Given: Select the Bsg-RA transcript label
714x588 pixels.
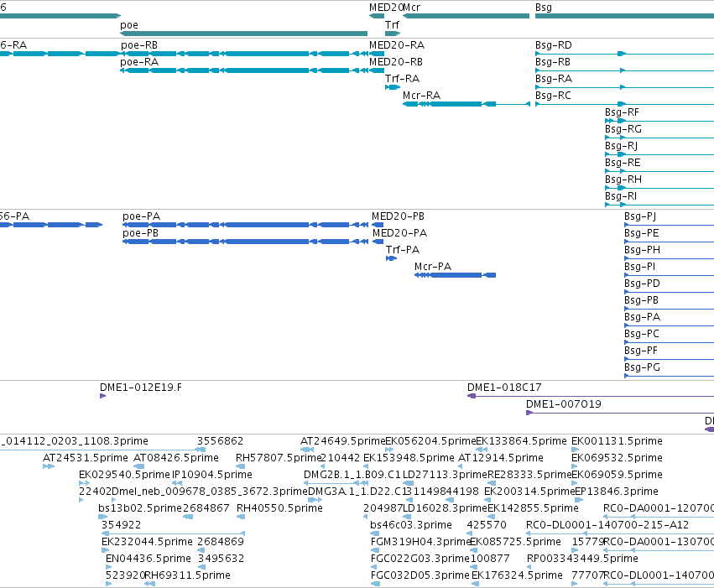Looking at the screenshot, I should pos(554,79).
